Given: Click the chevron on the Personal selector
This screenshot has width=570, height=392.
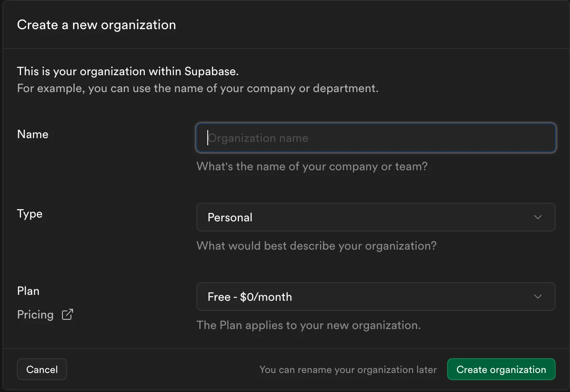Looking at the screenshot, I should tap(537, 217).
